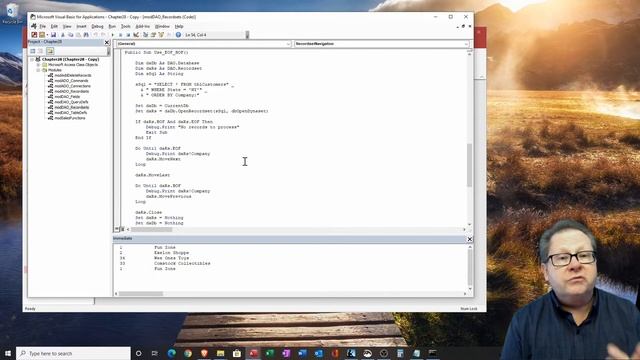The image size is (640, 360).
Task: Open the Edit menu
Action: [54, 27]
